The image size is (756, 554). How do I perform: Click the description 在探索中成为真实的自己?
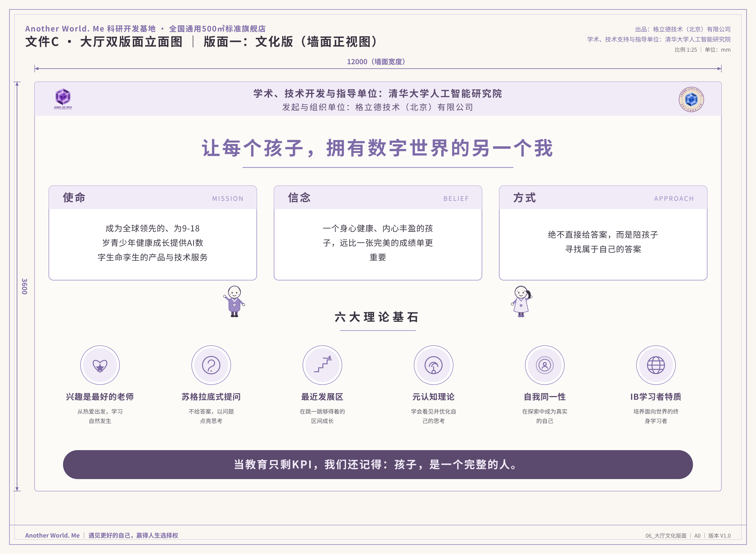pos(545,416)
